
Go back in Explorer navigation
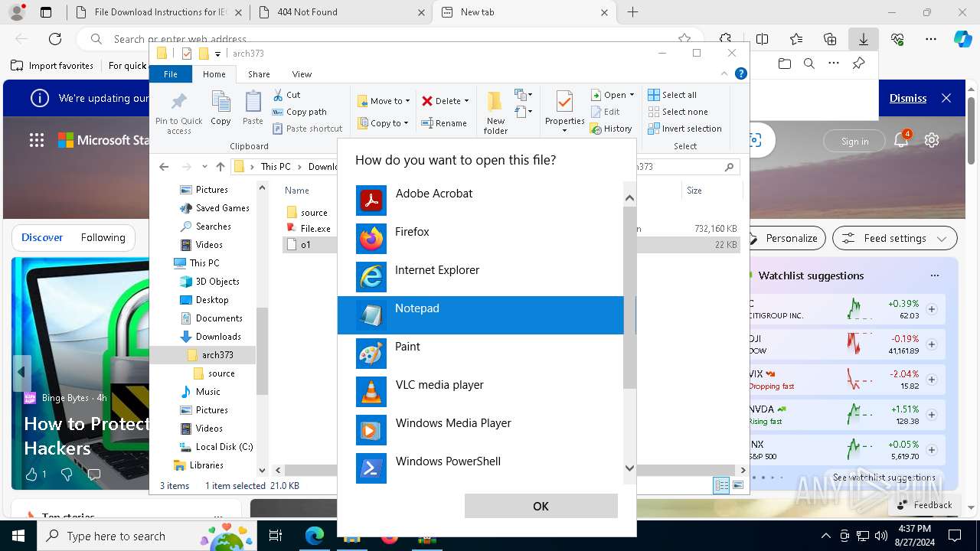tap(164, 167)
